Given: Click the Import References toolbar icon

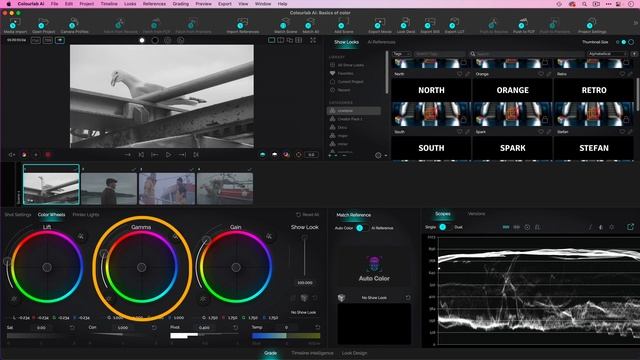Looking at the screenshot, I should click(x=242, y=23).
